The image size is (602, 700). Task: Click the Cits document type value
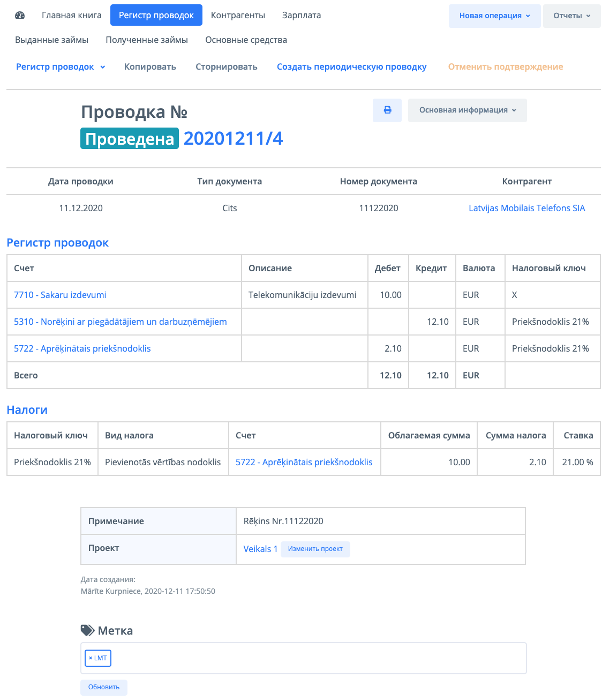(x=230, y=208)
